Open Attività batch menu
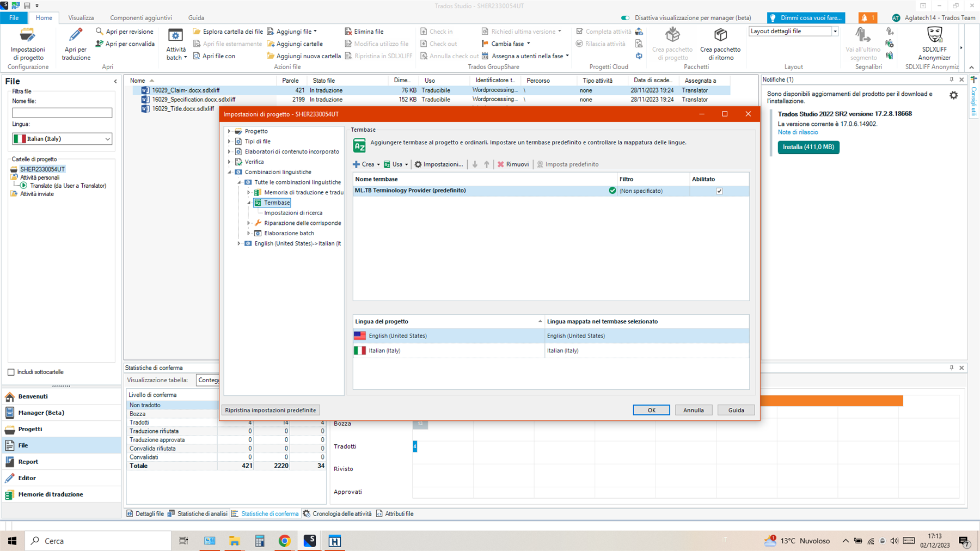The image size is (980, 551). click(x=176, y=44)
